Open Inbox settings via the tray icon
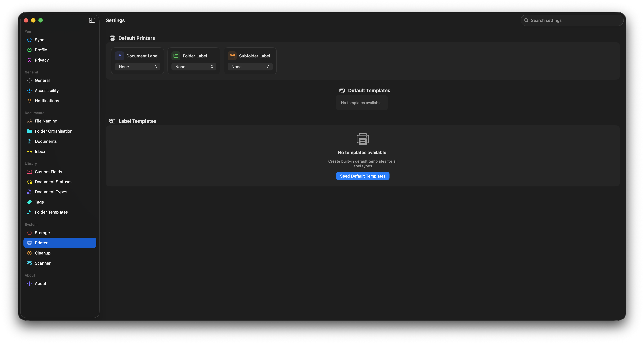 tap(29, 152)
